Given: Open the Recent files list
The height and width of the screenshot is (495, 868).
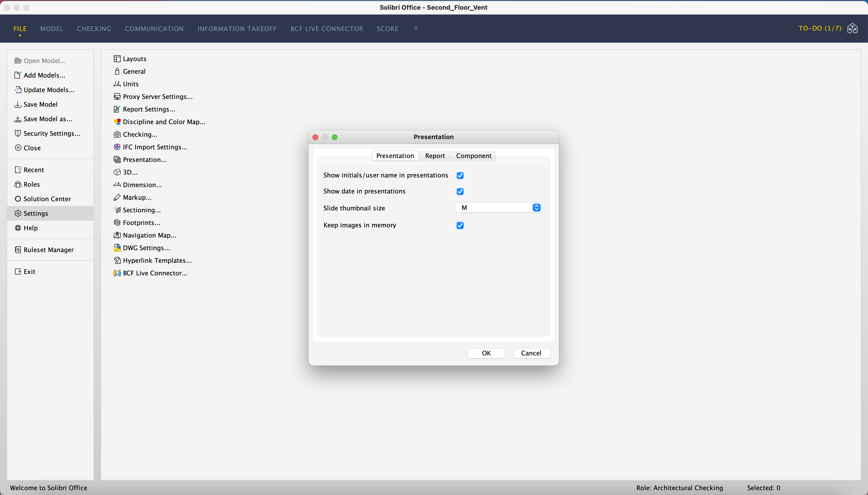Looking at the screenshot, I should (34, 170).
